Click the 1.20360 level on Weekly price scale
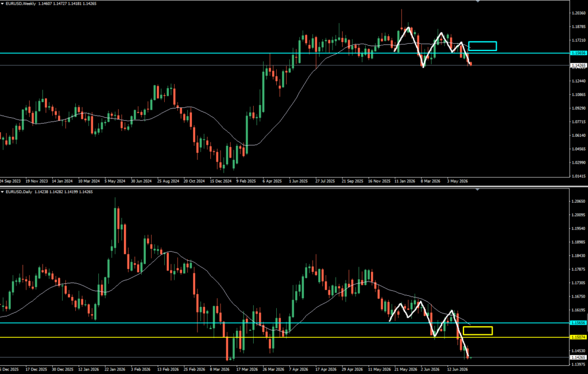Viewport: 588px width, 374px height. pos(579,13)
